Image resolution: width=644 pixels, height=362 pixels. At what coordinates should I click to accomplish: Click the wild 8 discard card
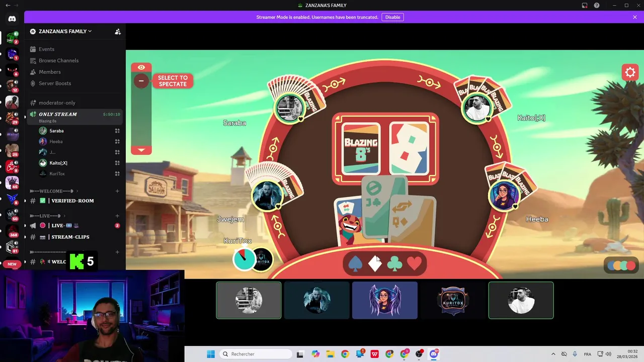(410, 149)
